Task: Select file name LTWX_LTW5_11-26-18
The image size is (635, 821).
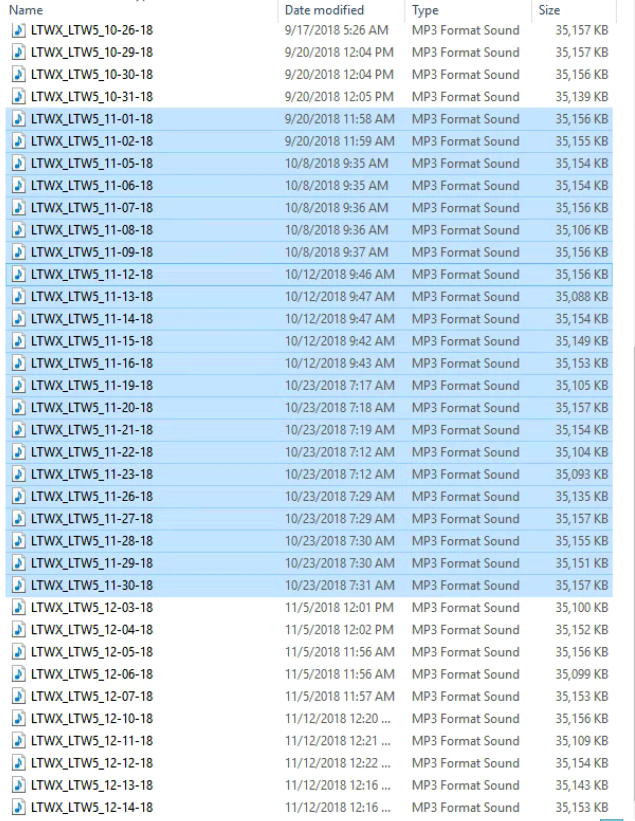Action: pos(92,497)
